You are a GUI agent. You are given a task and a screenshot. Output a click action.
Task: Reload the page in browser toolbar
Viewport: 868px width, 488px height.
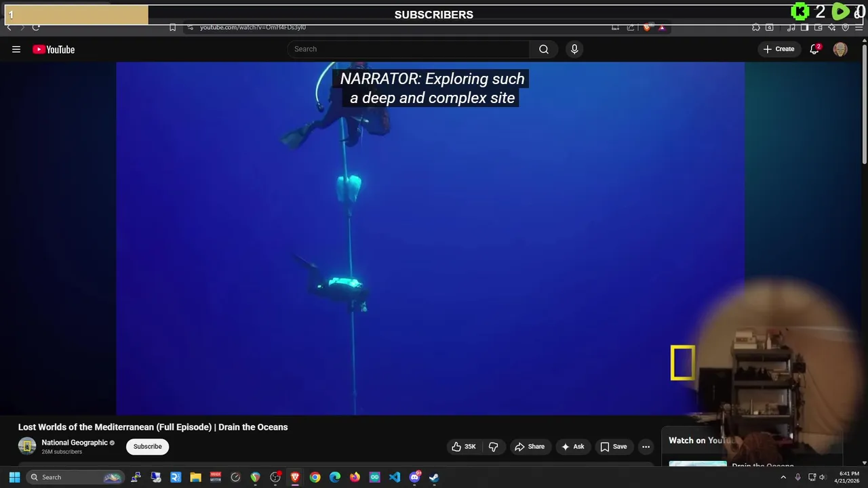pyautogui.click(x=36, y=27)
